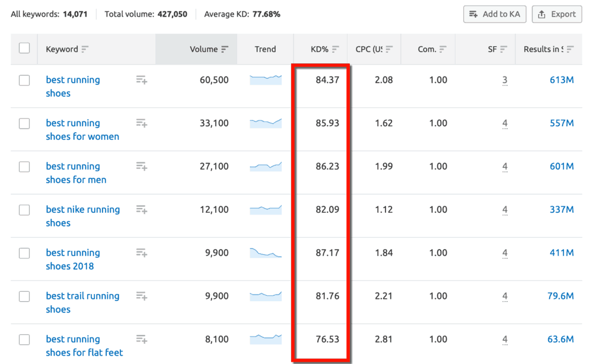Click the SF column sort icon
593x364 pixels.
504,49
